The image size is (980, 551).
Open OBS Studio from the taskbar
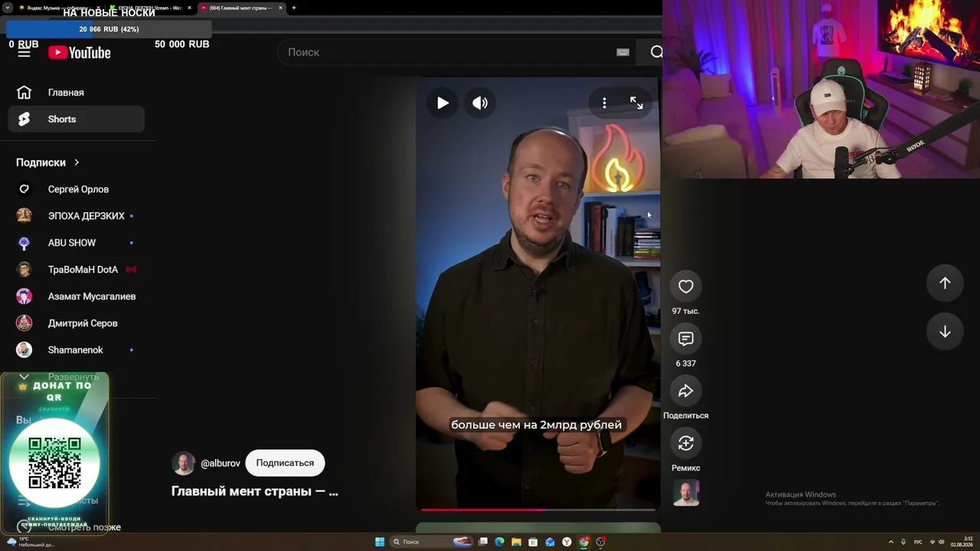point(601,542)
